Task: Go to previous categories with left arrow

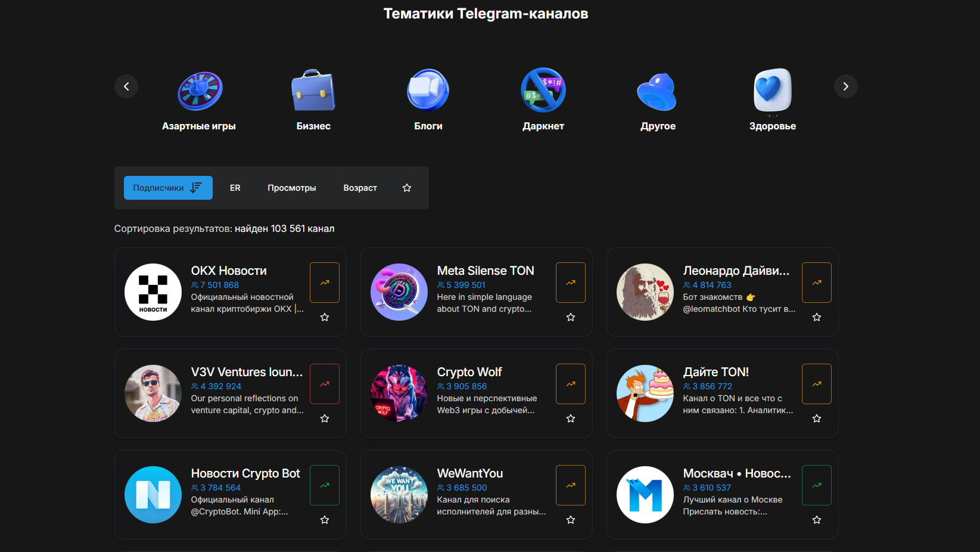Action: pyautogui.click(x=126, y=86)
